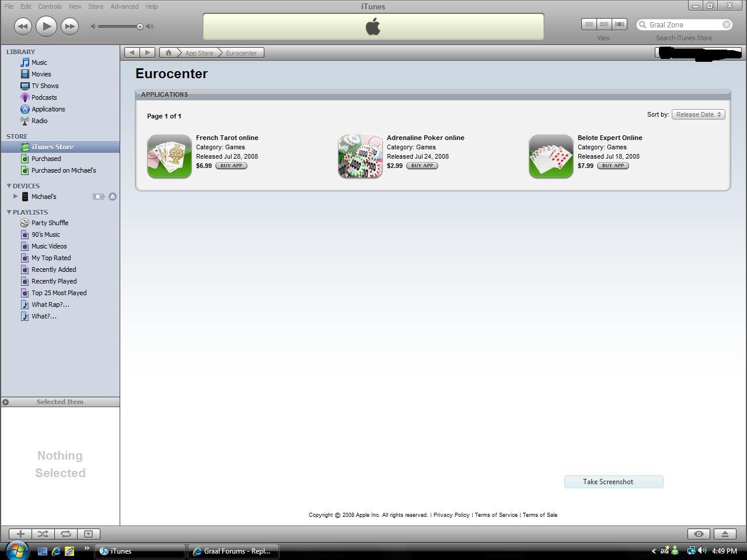Toggle shuffle playback
The image size is (747, 560).
coord(43,534)
